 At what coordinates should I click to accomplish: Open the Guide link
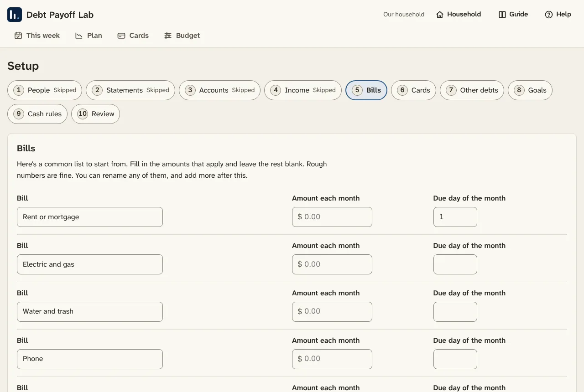click(513, 15)
